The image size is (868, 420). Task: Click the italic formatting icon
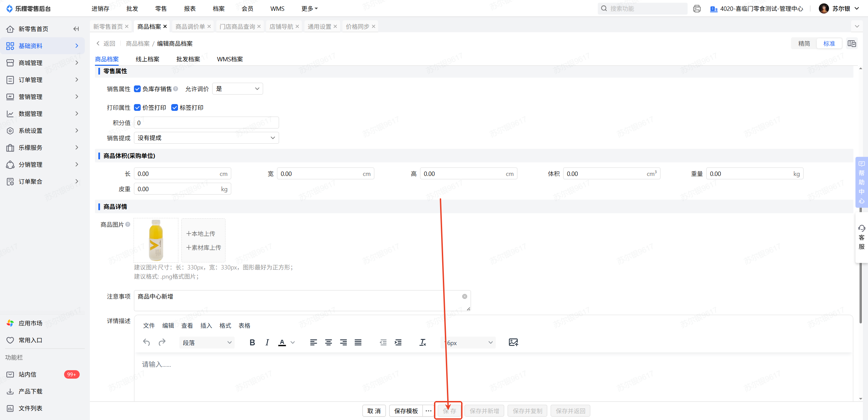pyautogui.click(x=267, y=342)
